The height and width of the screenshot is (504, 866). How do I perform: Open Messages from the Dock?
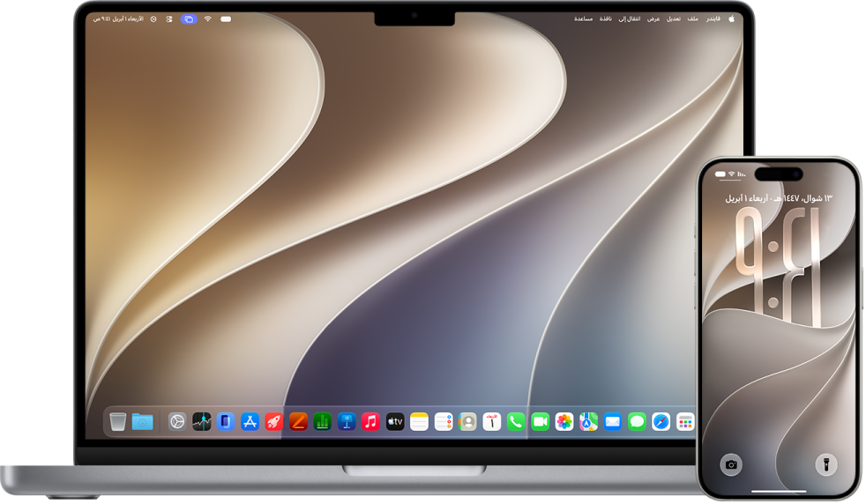click(x=637, y=422)
